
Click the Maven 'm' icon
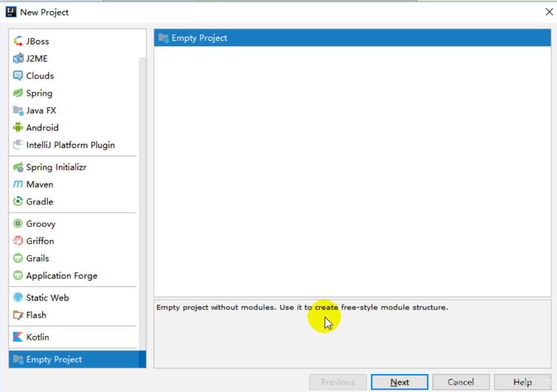click(x=18, y=184)
